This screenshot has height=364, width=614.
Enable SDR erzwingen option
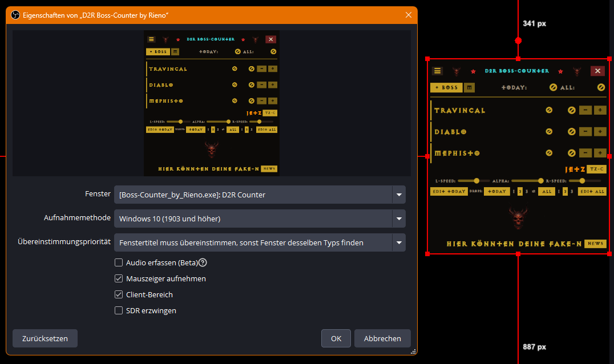tap(119, 311)
